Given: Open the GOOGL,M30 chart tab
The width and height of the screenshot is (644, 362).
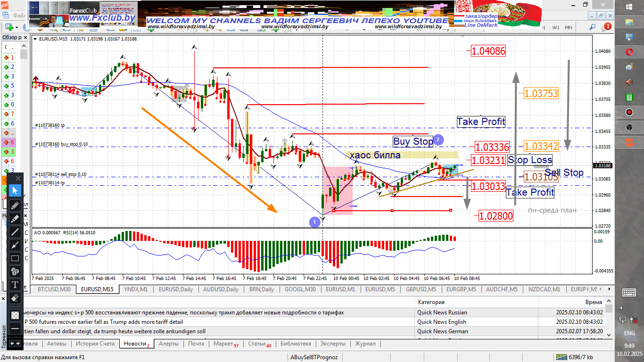Looking at the screenshot, I should click(300, 289).
